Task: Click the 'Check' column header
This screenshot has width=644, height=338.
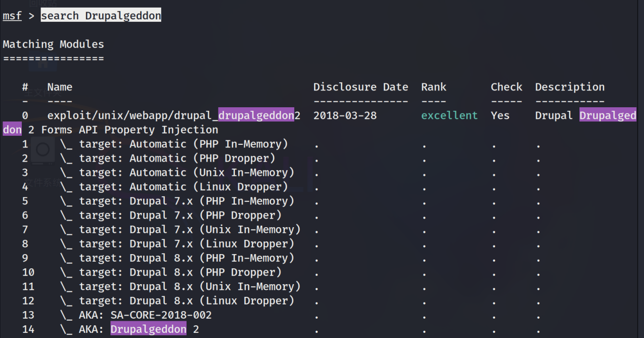Action: pos(506,87)
